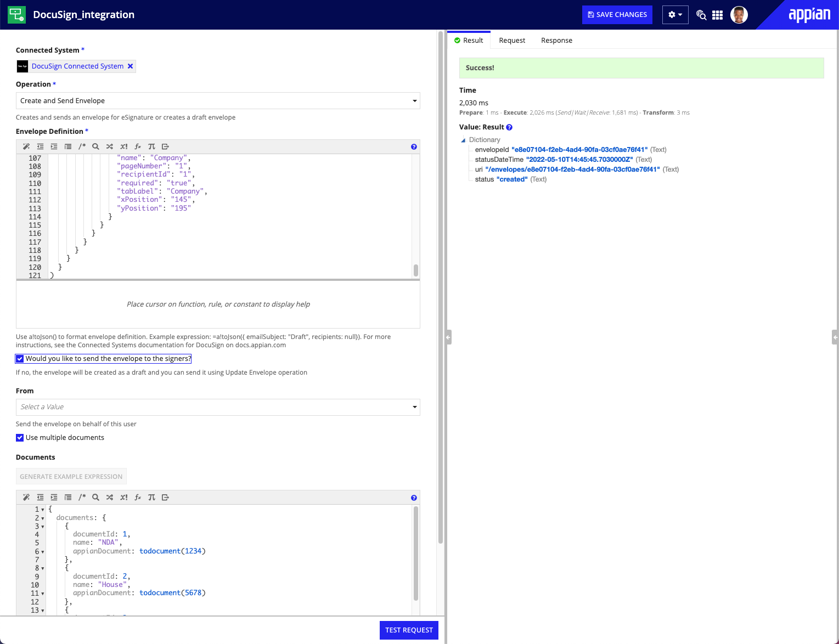The width and height of the screenshot is (839, 644).
Task: Fold code at line 2 in Documents editor
Action: pos(43,518)
